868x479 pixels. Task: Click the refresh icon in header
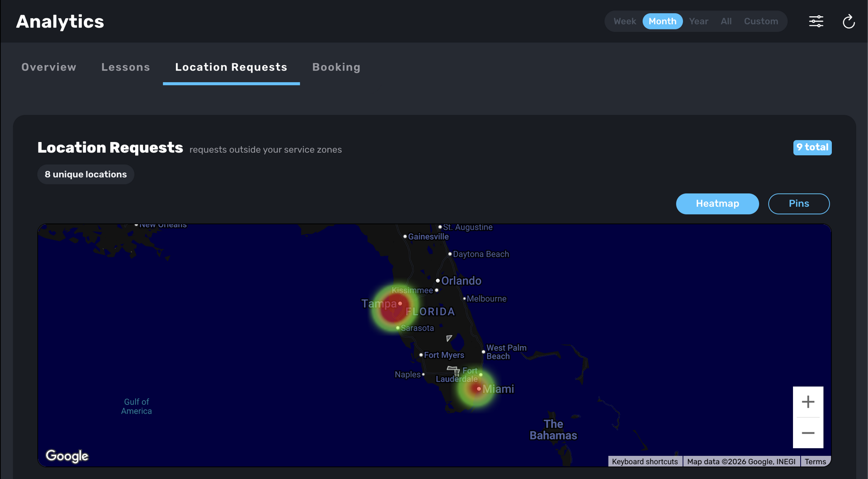click(x=849, y=21)
